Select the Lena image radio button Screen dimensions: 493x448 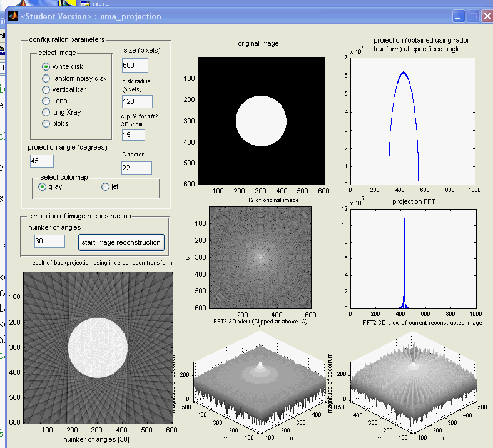46,101
